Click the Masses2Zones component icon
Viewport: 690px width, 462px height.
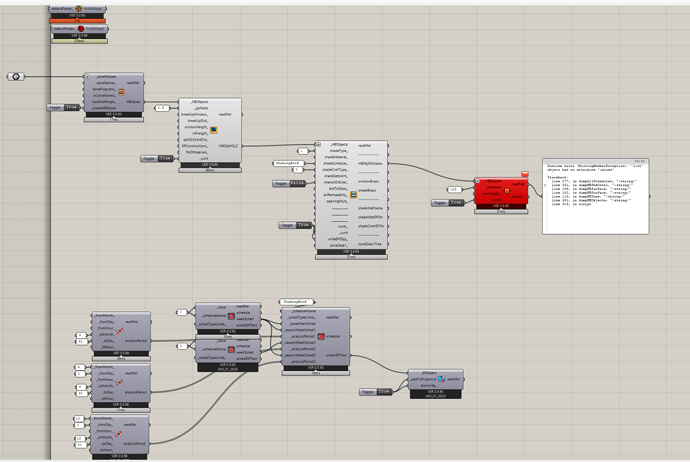121,92
